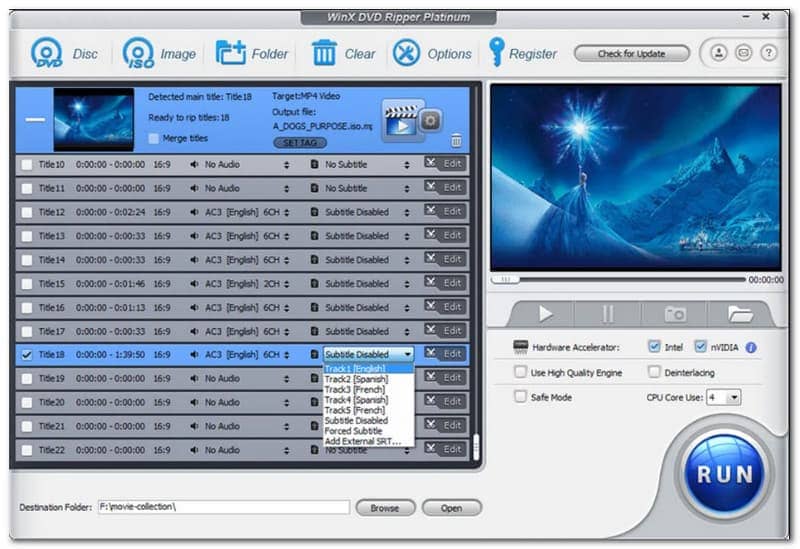The width and height of the screenshot is (800, 549).
Task: Disable the Intel hardware accelerator checkbox
Action: pyautogui.click(x=654, y=346)
